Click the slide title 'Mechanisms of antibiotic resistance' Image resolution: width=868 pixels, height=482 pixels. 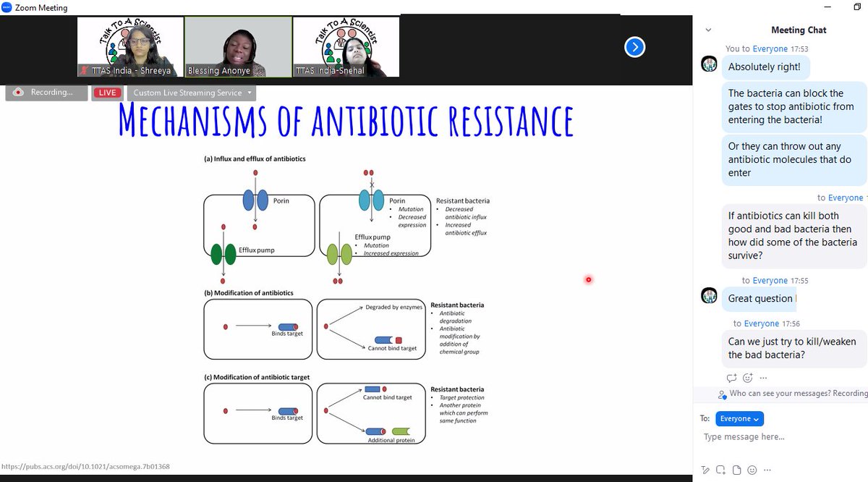[346, 120]
